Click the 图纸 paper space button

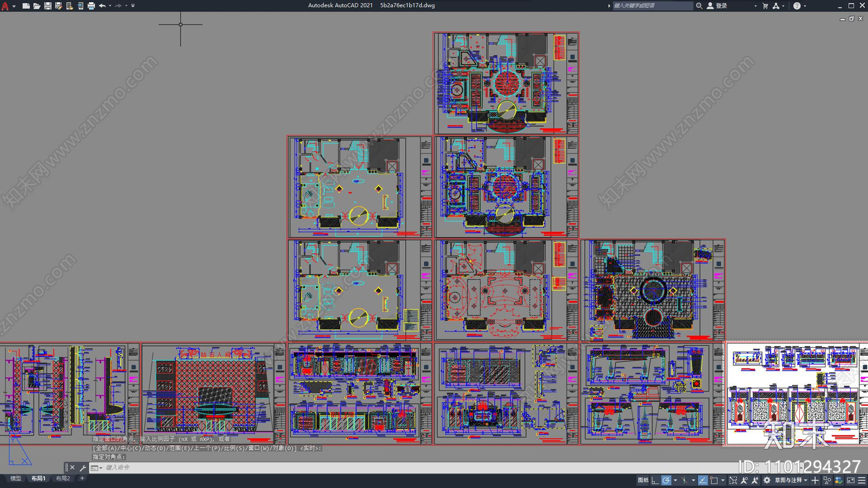643,480
